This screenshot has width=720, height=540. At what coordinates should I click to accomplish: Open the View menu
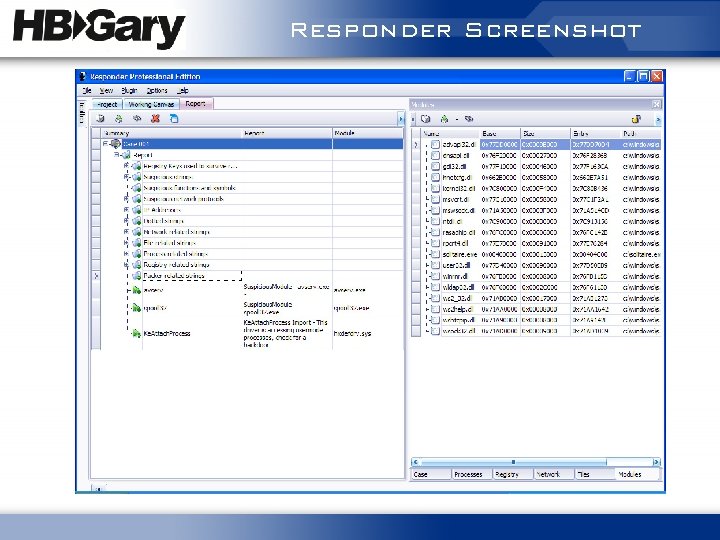click(x=106, y=90)
